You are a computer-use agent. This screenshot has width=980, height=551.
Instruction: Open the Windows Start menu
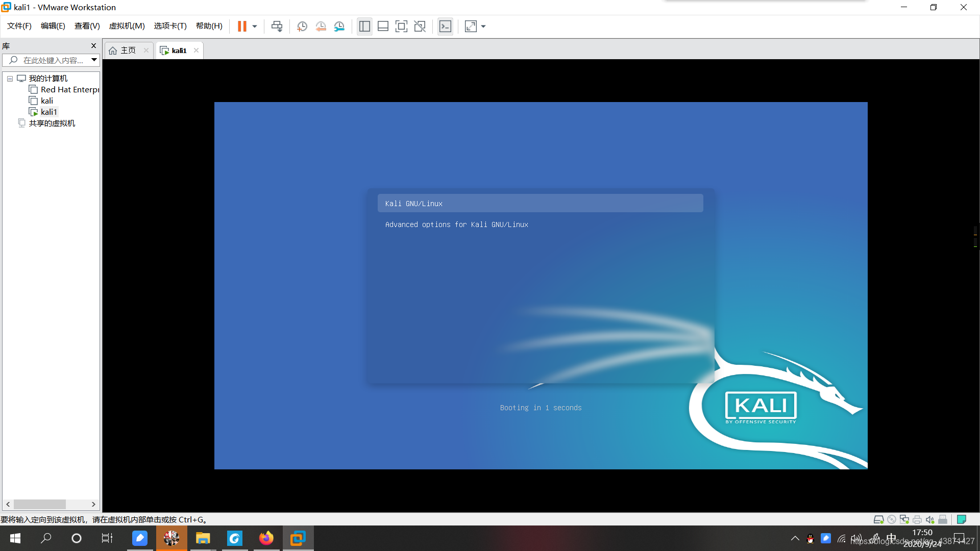[15, 538]
